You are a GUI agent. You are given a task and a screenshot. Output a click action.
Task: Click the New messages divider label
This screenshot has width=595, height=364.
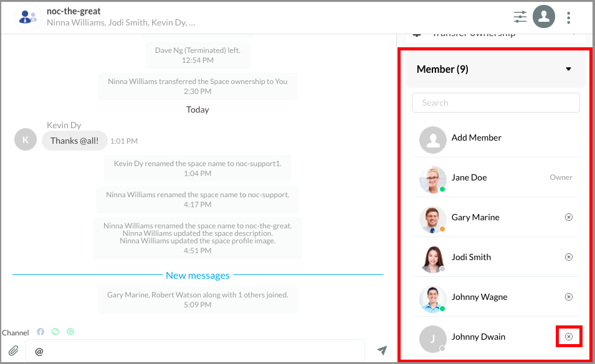coord(198,276)
